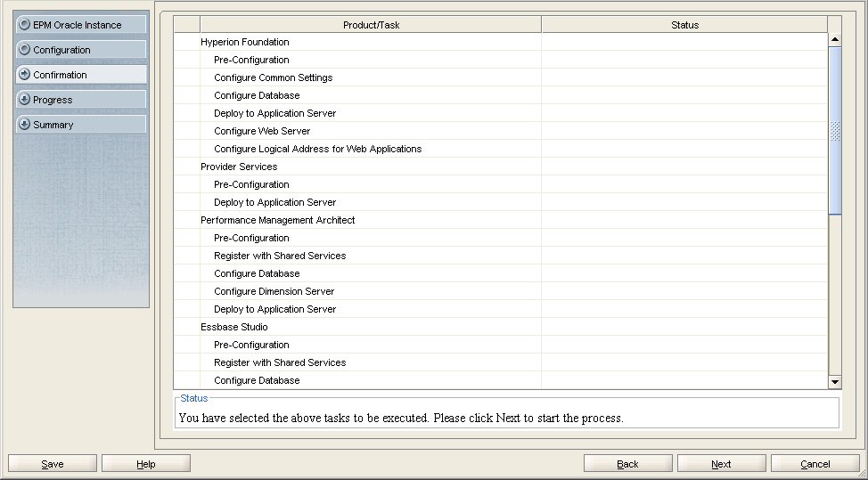Screen dimensions: 868x480
Task: Select the Progress step label
Action: coord(53,100)
